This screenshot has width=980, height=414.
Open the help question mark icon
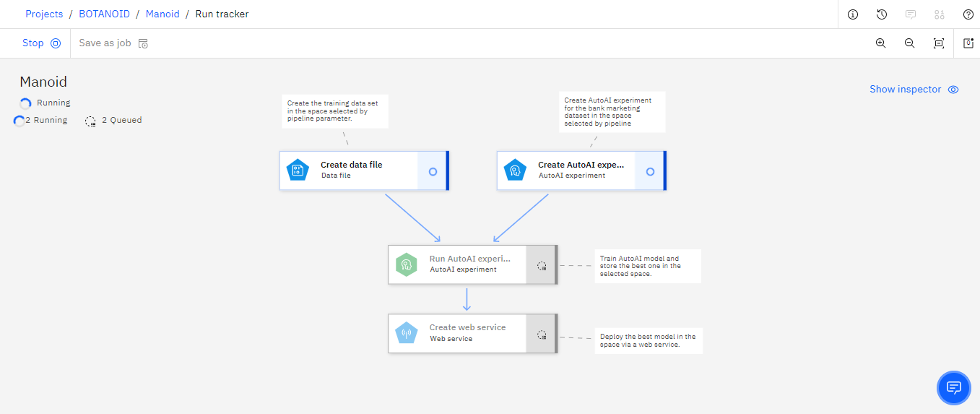(968, 14)
